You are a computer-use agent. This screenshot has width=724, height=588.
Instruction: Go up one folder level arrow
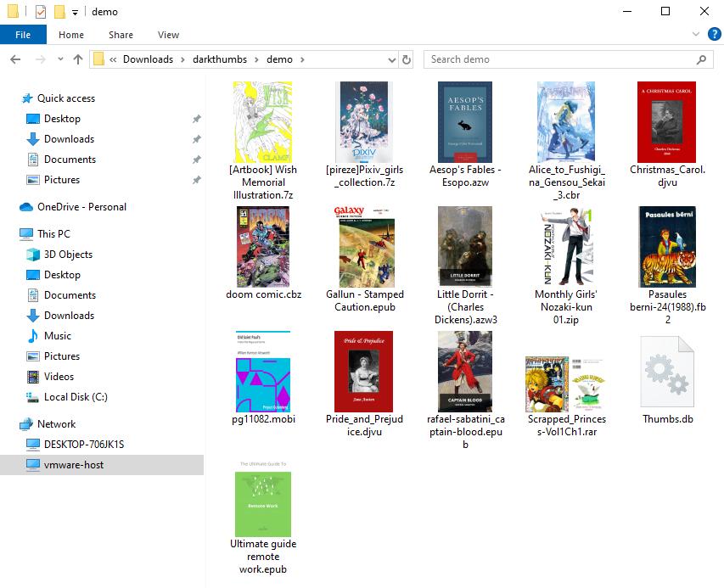click(x=78, y=59)
